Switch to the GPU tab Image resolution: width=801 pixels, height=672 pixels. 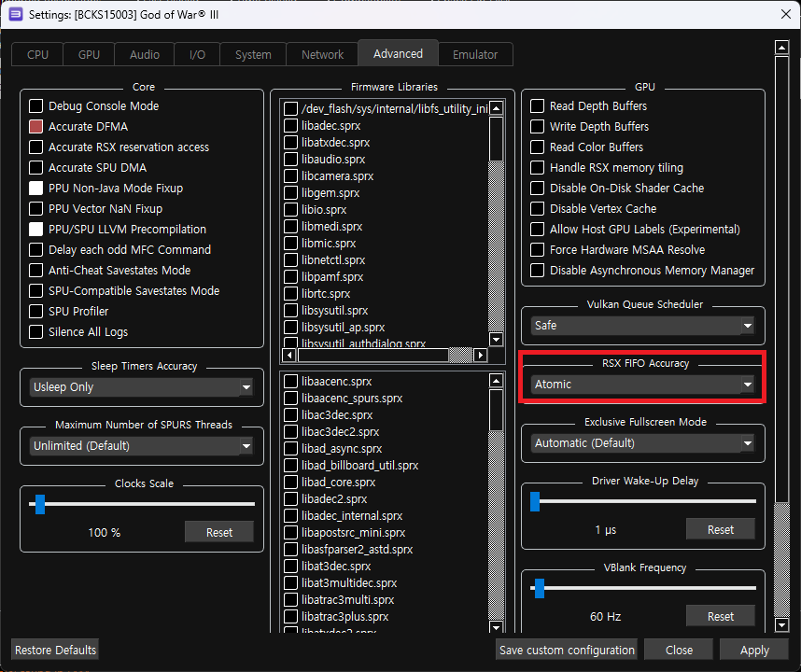(x=89, y=55)
